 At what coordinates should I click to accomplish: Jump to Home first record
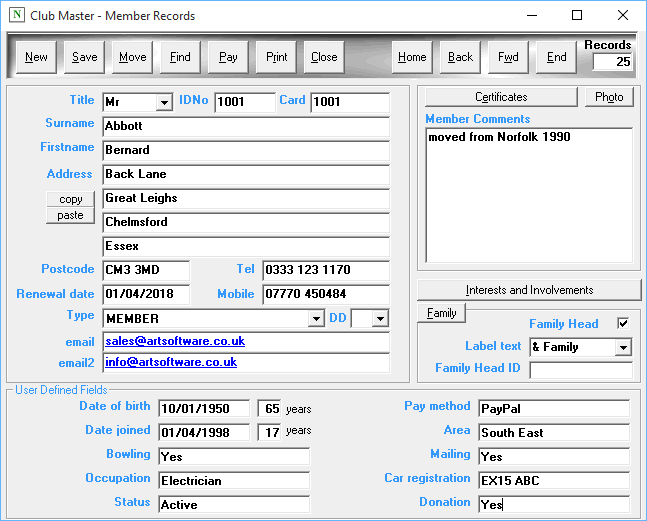coord(412,57)
